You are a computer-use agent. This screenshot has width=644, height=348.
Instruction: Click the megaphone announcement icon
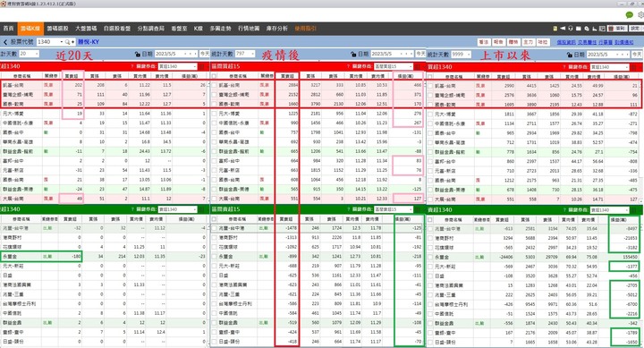[563, 29]
